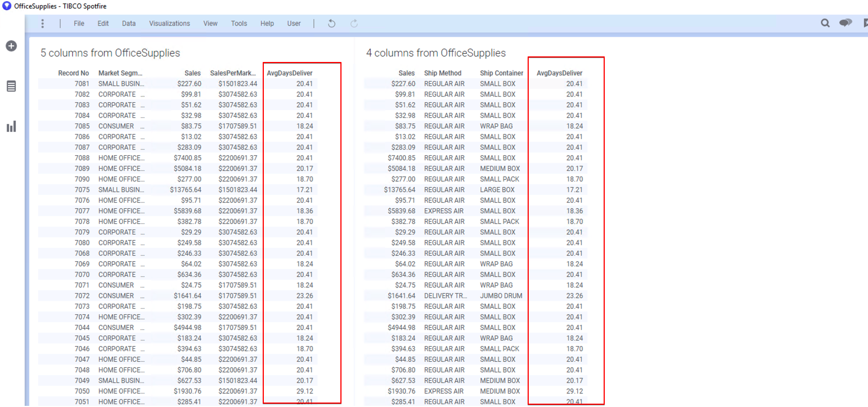Click right table Sales column header
This screenshot has width=868, height=407.
pos(407,73)
